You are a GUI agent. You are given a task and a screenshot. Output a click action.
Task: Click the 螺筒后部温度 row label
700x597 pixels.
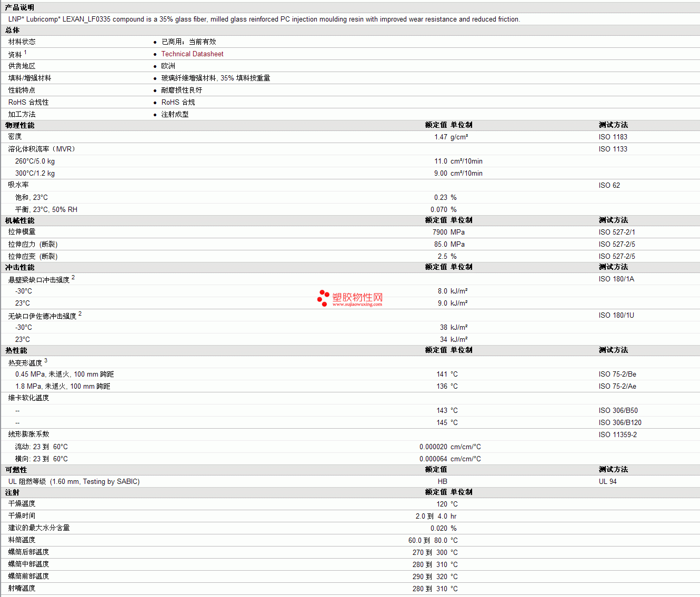[x=28, y=552]
